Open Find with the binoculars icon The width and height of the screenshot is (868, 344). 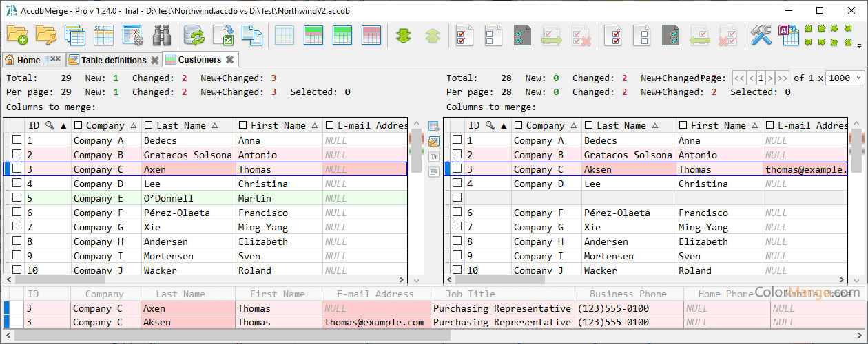click(x=162, y=34)
